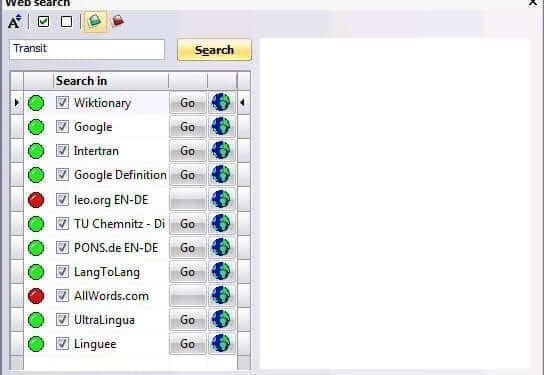Image resolution: width=544 pixels, height=375 pixels.
Task: Click red status dot for leo.org EN-DE
Action: coord(36,200)
